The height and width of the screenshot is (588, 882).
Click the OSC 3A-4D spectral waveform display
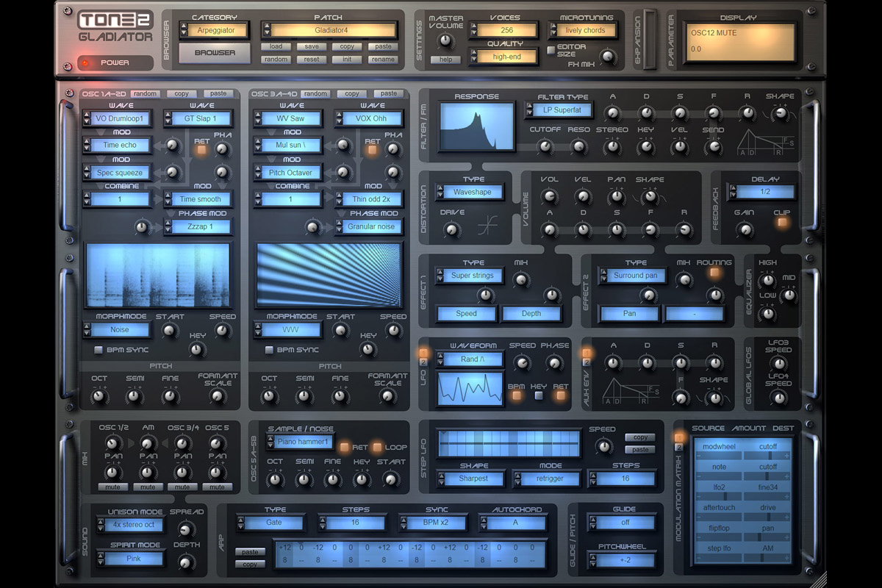[329, 275]
